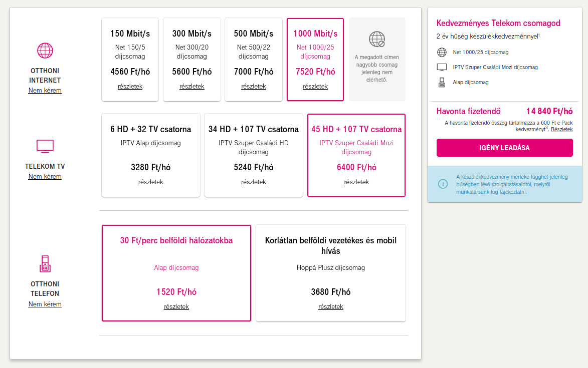The image size is (588, 368).
Task: Click the 3280 Ft/hó price text
Action: pos(151,167)
